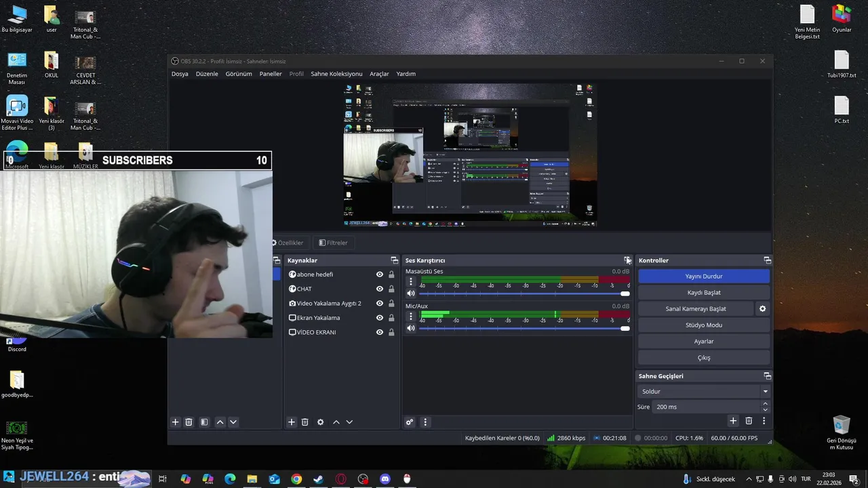Screen dimensions: 868x488
Task: Open source properties gear in Kaynaklar toolbar
Action: [x=321, y=422]
